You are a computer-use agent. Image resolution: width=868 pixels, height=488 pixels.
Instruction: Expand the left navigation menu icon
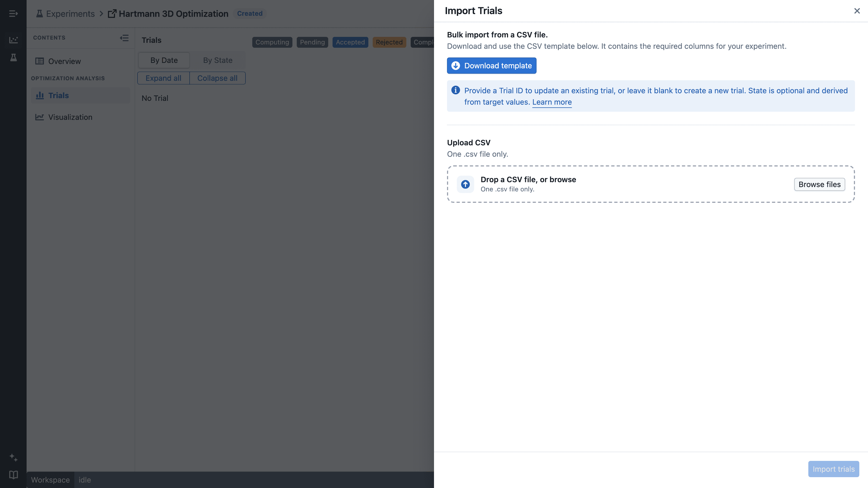pyautogui.click(x=13, y=14)
